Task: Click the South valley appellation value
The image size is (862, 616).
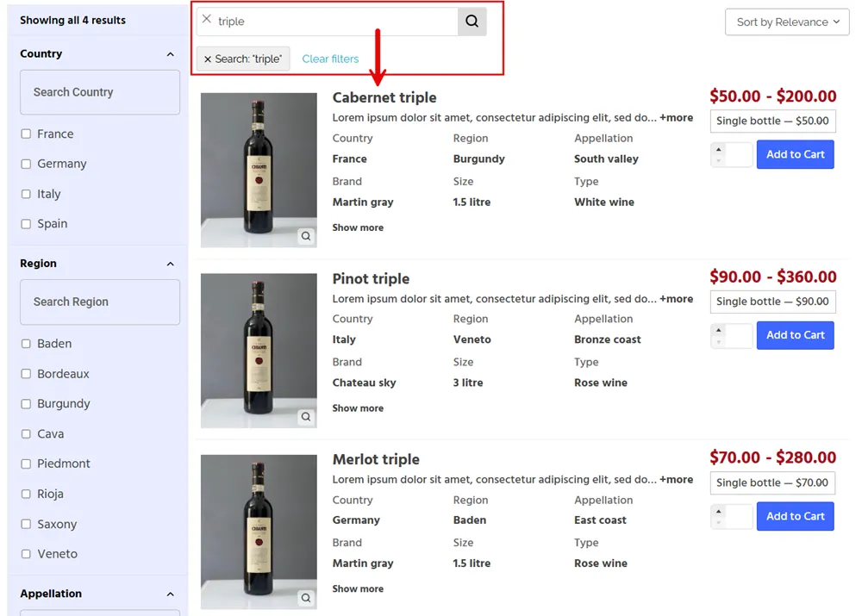Action: click(x=606, y=159)
